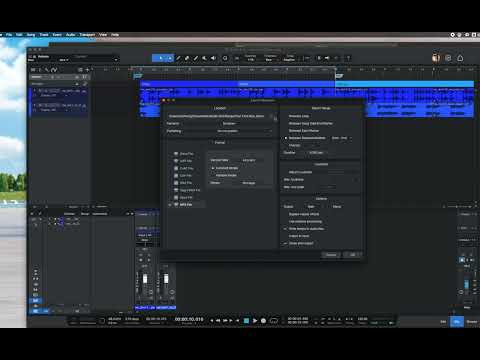Select Between Song Start/End Marker export range
The width and height of the screenshot is (480, 360).
click(310, 123)
